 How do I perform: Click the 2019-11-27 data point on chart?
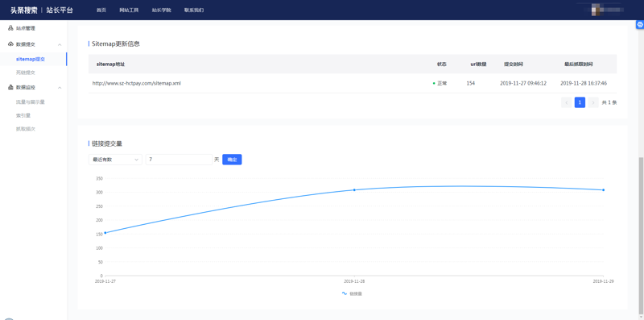coord(105,233)
